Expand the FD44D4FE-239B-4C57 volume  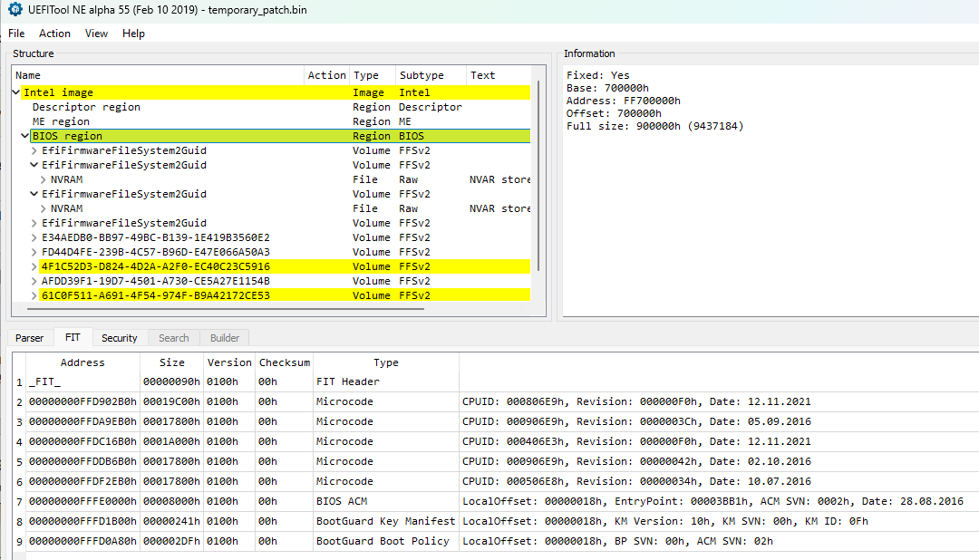pyautogui.click(x=34, y=252)
